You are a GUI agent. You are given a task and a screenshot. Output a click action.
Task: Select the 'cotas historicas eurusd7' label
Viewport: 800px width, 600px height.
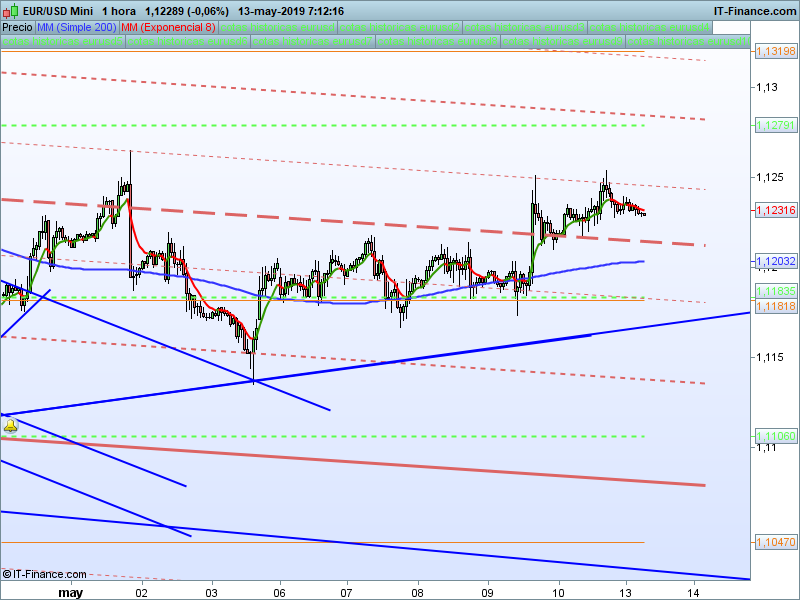pyautogui.click(x=312, y=41)
